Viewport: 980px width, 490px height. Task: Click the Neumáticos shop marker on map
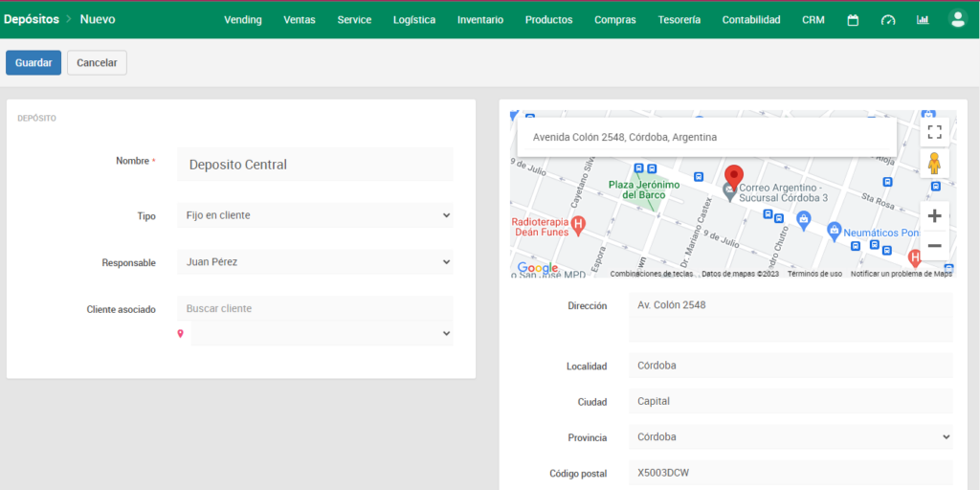(x=834, y=231)
